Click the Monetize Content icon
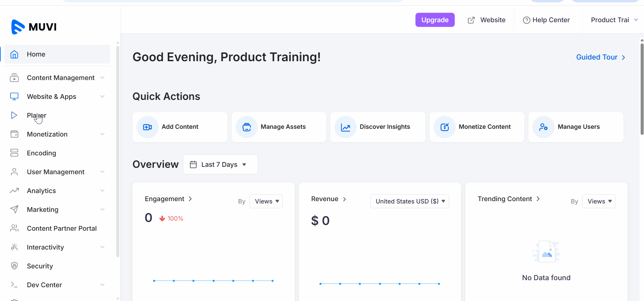This screenshot has height=301, width=644. click(x=444, y=127)
